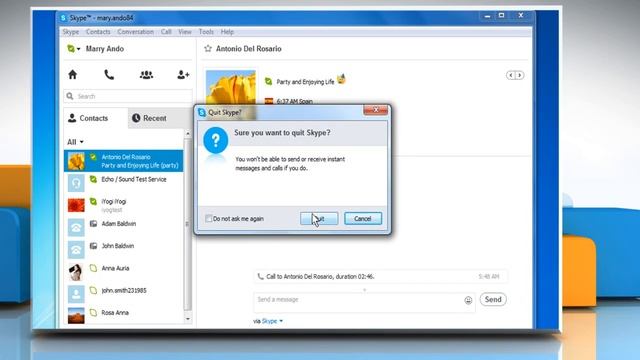Click the Add contact icon
Screen dimensions: 640x360
pyautogui.click(x=183, y=75)
